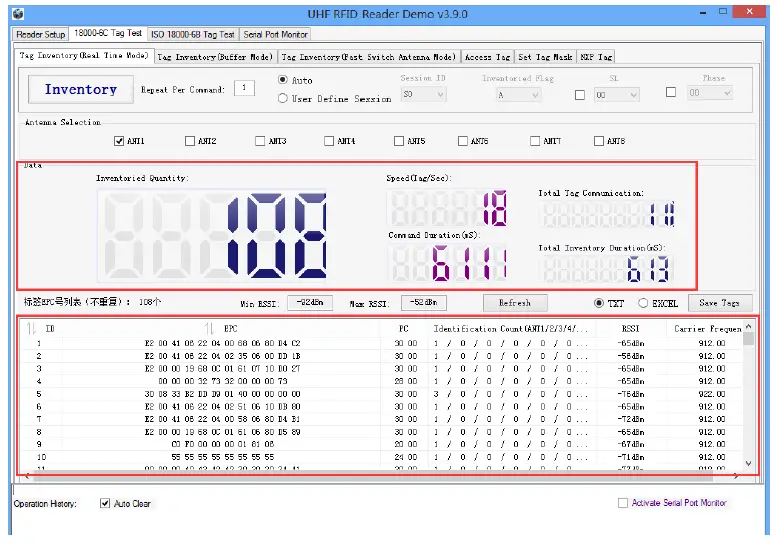Select the Auto session radio button

283,80
